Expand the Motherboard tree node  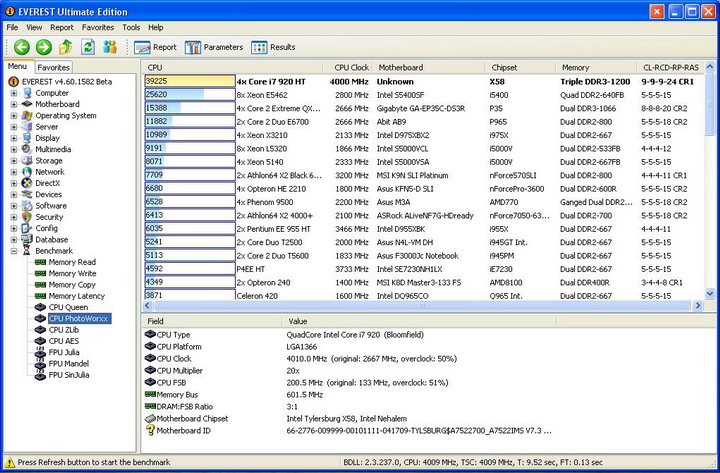(x=14, y=104)
